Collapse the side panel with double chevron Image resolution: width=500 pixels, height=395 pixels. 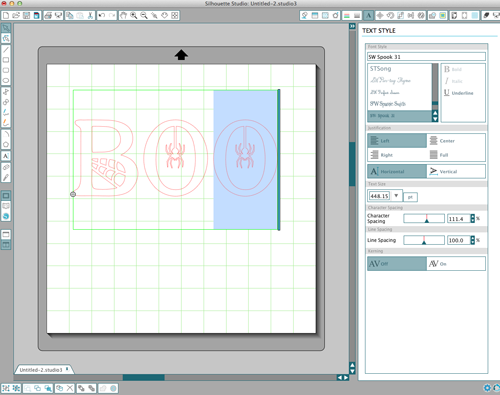352,26
